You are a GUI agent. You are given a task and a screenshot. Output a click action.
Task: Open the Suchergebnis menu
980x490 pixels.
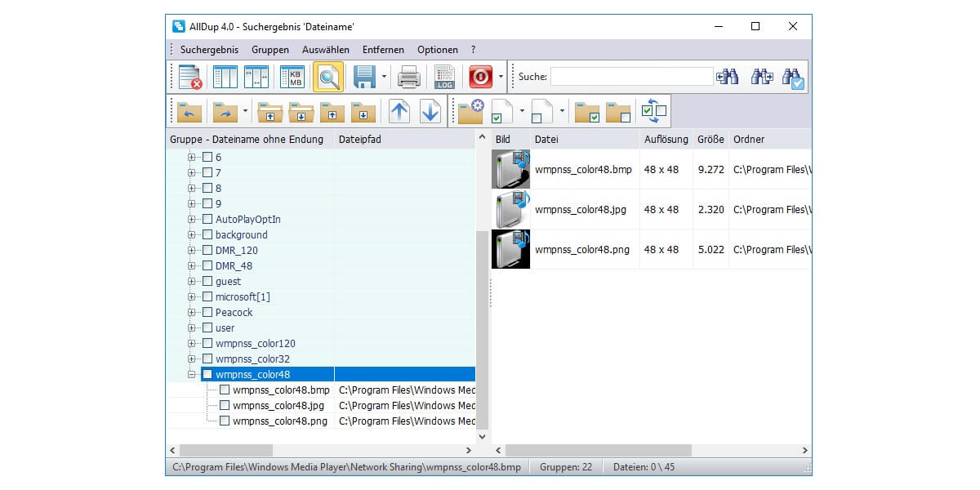(x=209, y=50)
